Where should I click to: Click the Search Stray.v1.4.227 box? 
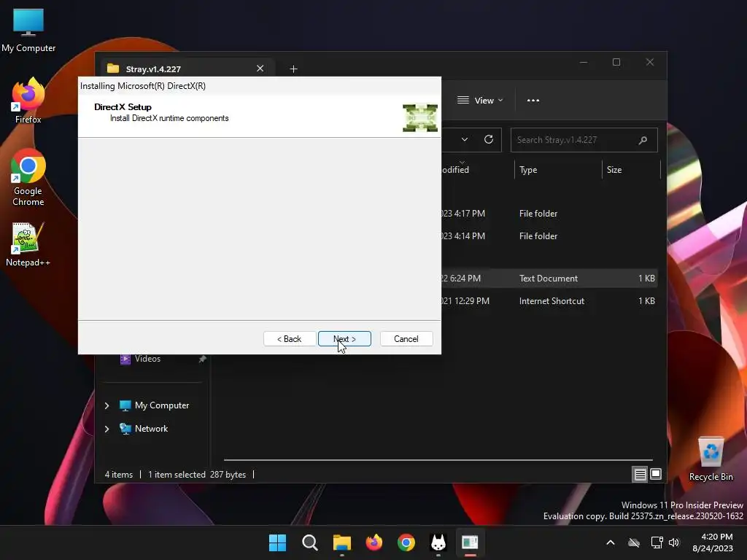(584, 140)
